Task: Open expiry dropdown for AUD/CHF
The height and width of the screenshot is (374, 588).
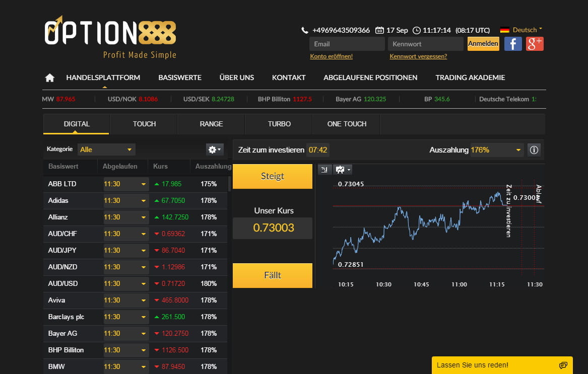Action: tap(126, 234)
